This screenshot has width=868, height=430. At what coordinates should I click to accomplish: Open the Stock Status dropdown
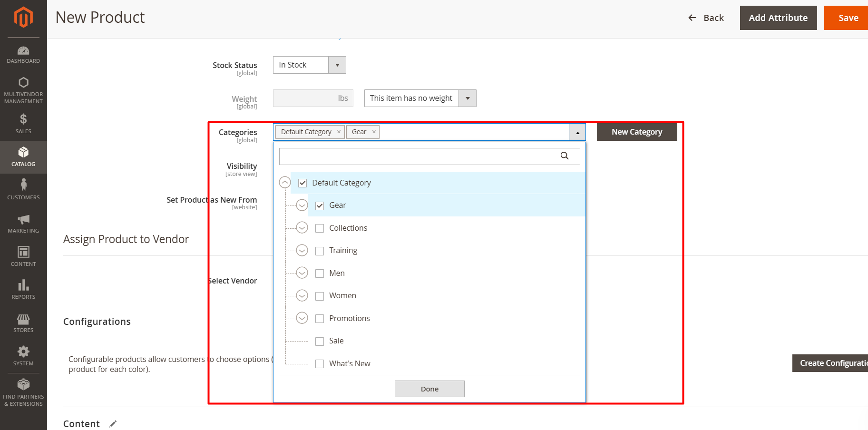[309, 65]
